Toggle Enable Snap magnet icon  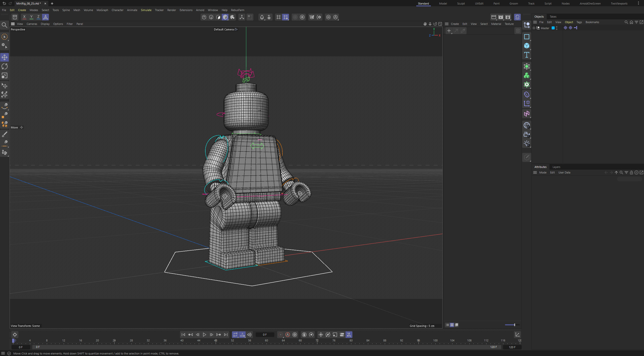click(262, 17)
